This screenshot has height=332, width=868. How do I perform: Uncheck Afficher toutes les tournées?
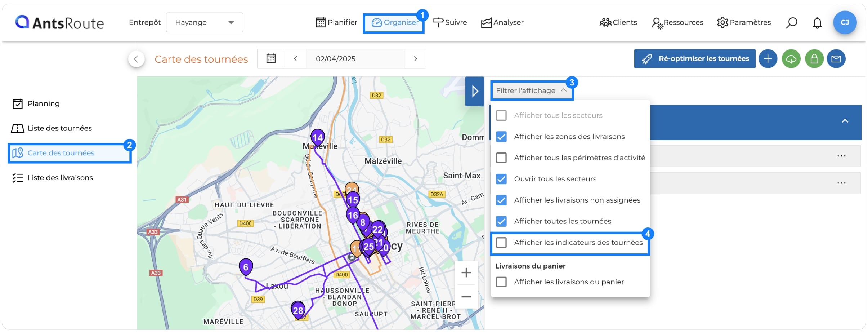(501, 221)
